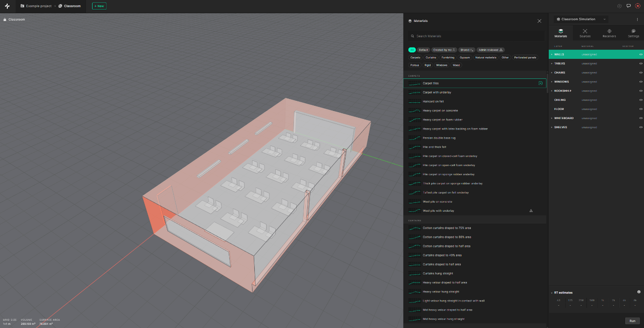Viewport: 644px width, 328px height.
Task: Expand the CHAIRS layer
Action: tap(551, 73)
